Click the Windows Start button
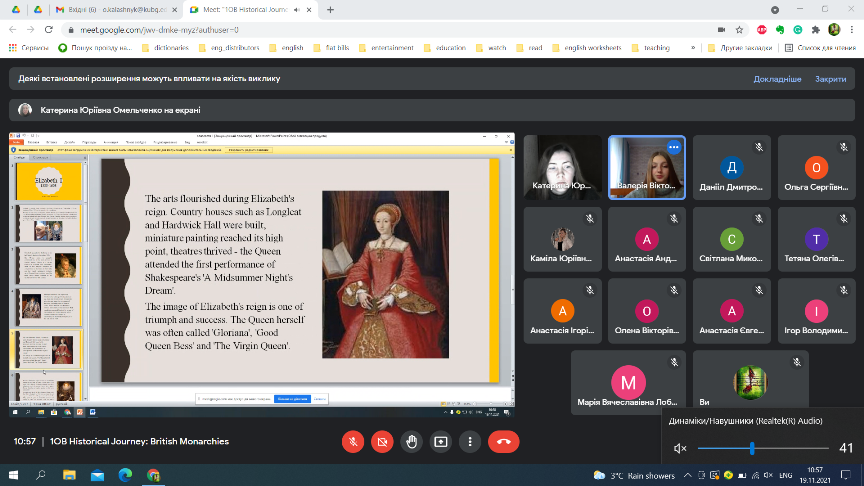 (13, 473)
